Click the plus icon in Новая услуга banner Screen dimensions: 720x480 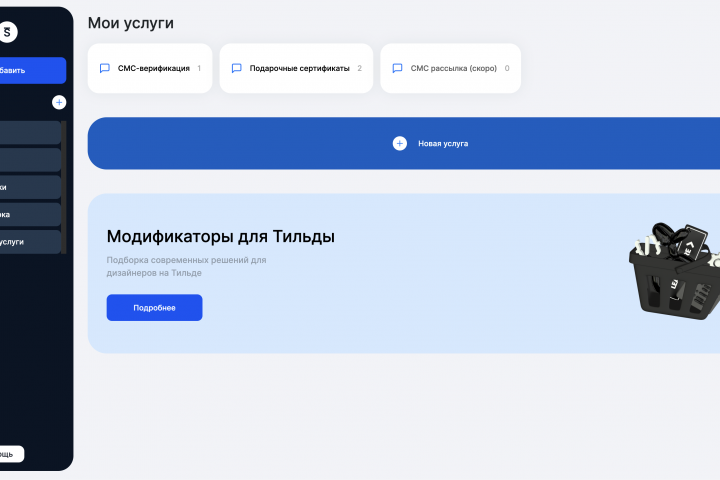coord(399,143)
